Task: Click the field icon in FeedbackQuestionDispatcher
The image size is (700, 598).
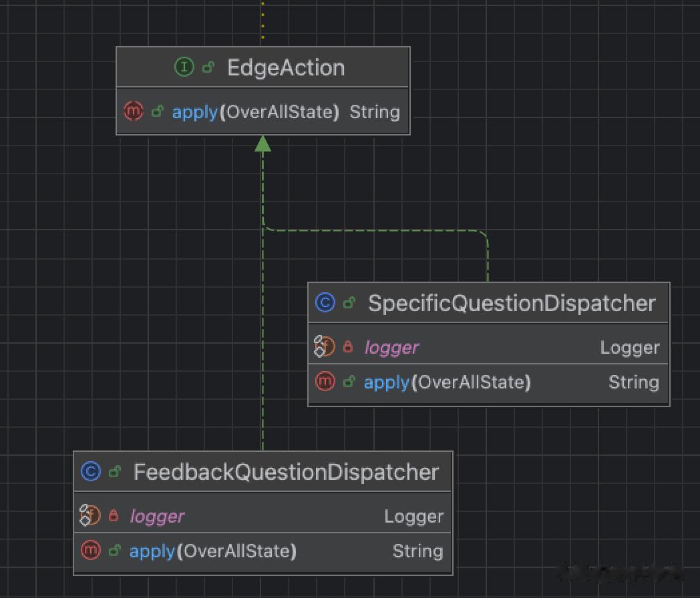Action: coord(90,516)
